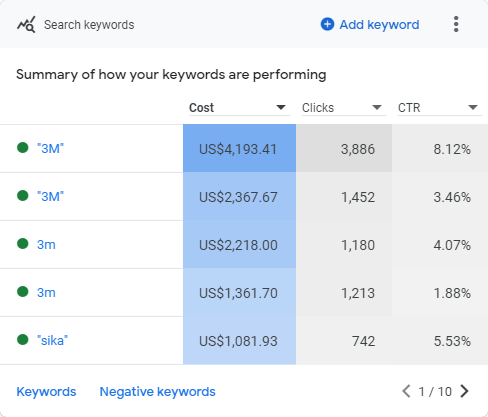The height and width of the screenshot is (417, 488).
Task: Open the "sika" keyword link
Action: pos(52,341)
